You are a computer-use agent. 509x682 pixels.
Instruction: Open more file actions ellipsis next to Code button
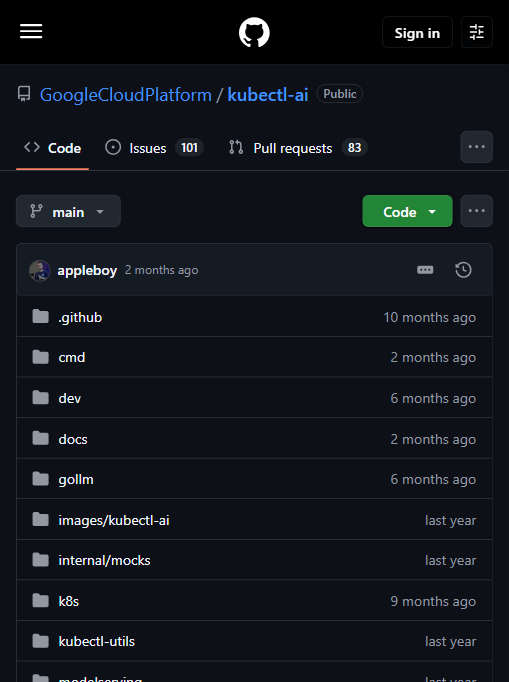coord(477,211)
